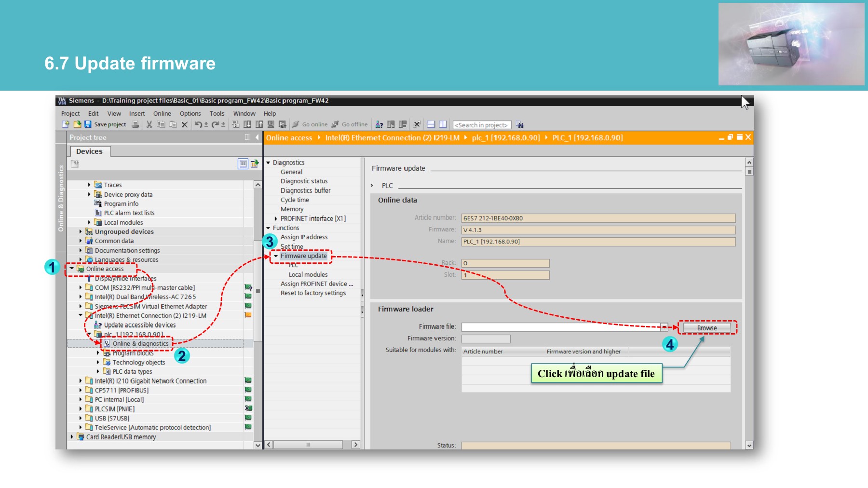Expand the Ungrouped devices tree node
The width and height of the screenshot is (868, 488).
point(81,231)
